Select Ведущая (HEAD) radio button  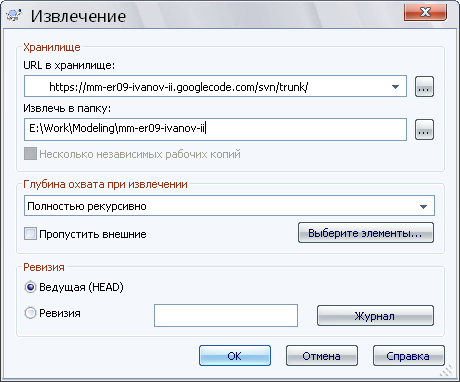(30, 287)
